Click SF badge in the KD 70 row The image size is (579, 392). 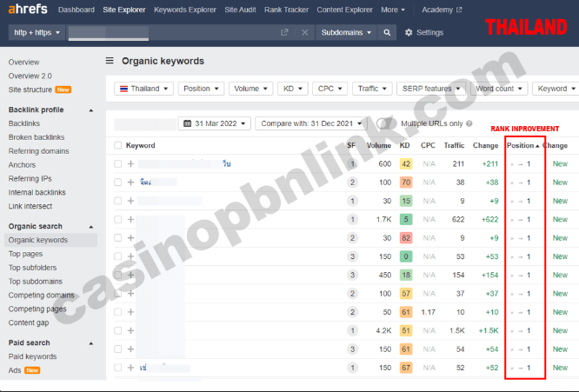pos(352,183)
